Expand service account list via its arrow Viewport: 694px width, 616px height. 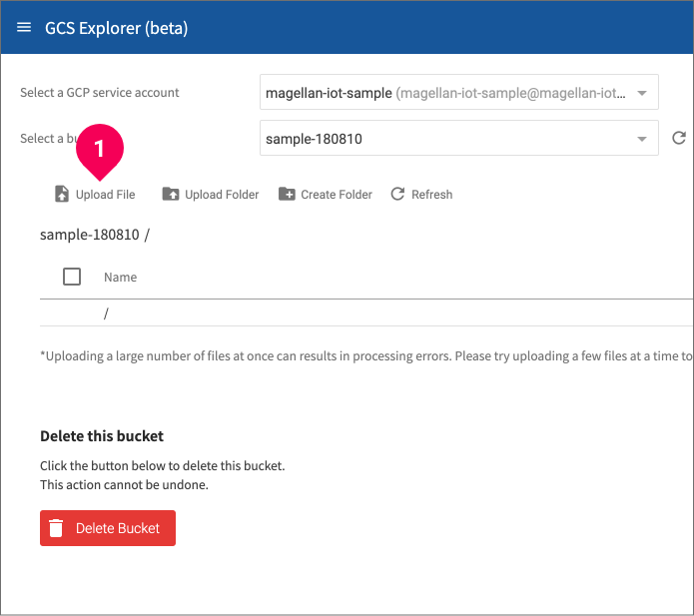point(642,93)
